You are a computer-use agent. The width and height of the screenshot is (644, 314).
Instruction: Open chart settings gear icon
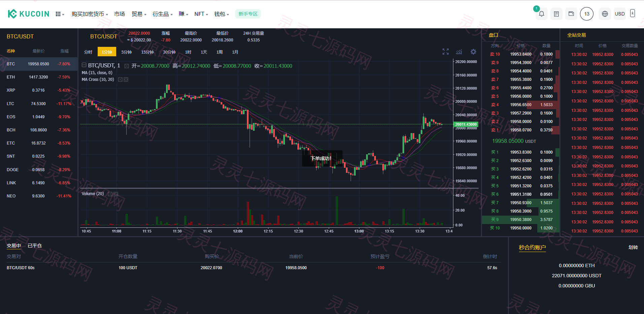tap(473, 52)
